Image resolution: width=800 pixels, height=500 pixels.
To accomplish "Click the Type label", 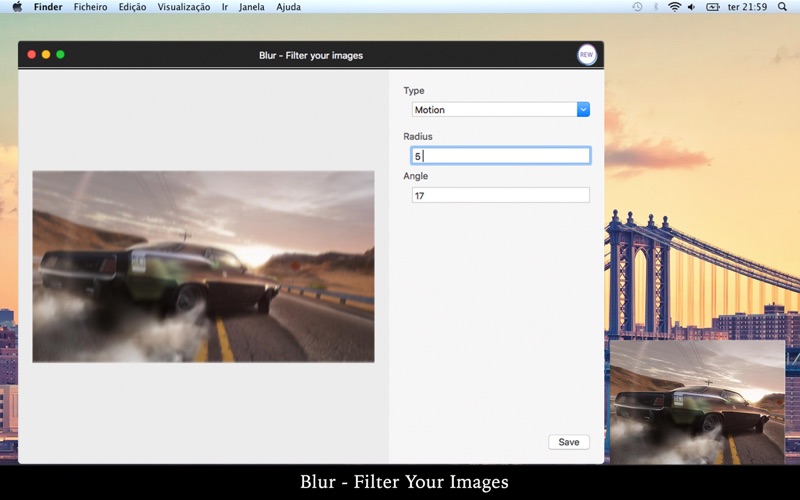I will pyautogui.click(x=414, y=90).
